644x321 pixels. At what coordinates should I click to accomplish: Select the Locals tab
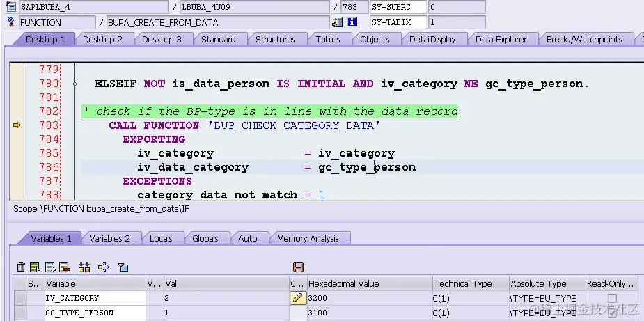pos(161,238)
